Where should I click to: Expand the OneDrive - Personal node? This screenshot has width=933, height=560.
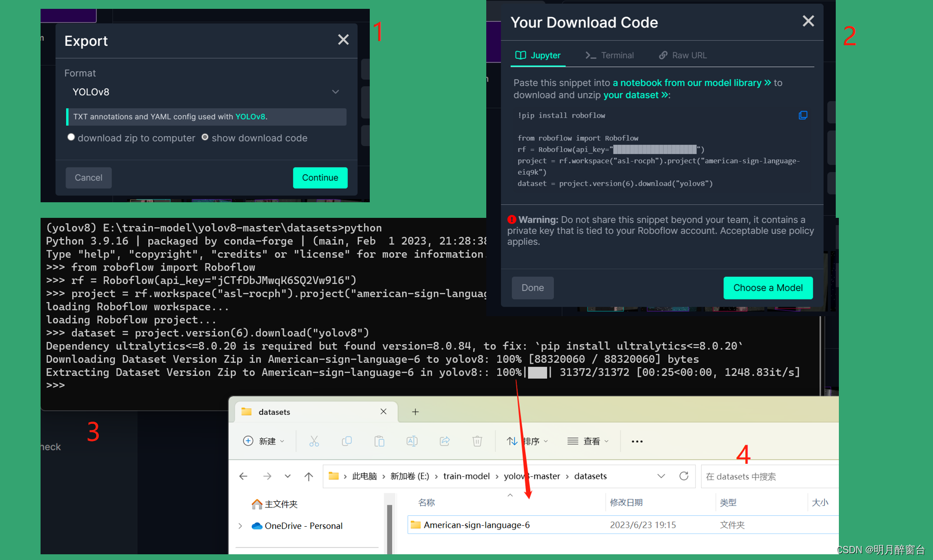pos(240,526)
